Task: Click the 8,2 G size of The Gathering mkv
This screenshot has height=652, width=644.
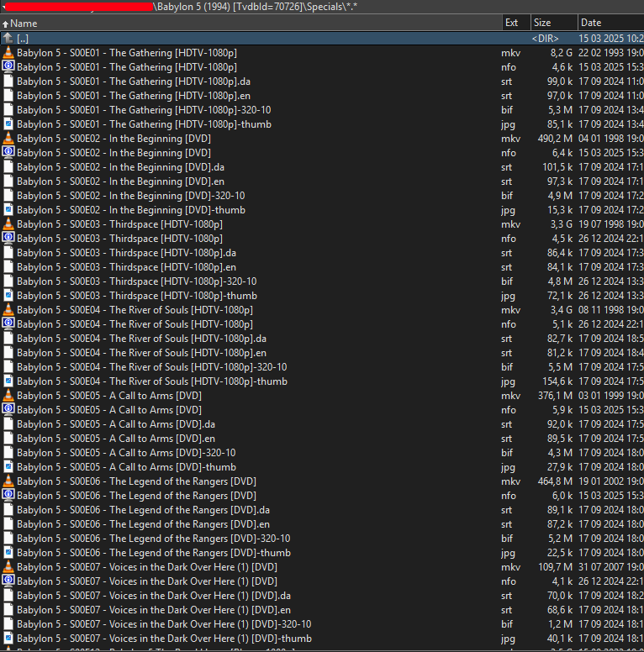Action: pyautogui.click(x=562, y=53)
